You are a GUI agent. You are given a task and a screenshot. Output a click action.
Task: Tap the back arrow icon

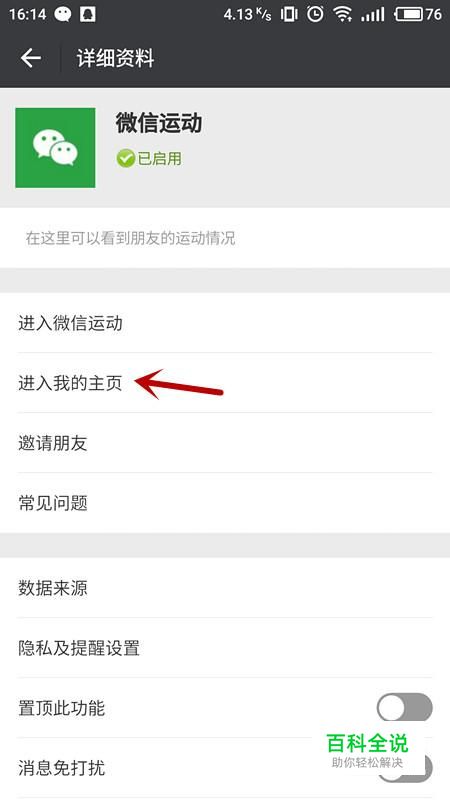point(31,58)
